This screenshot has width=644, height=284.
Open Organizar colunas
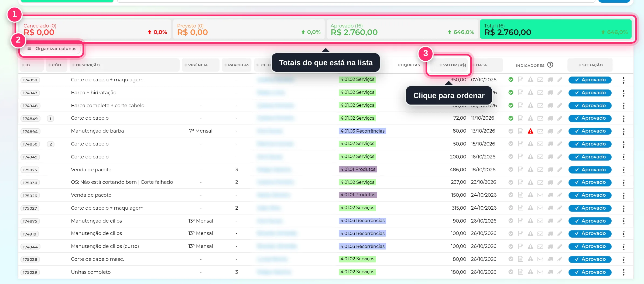52,49
